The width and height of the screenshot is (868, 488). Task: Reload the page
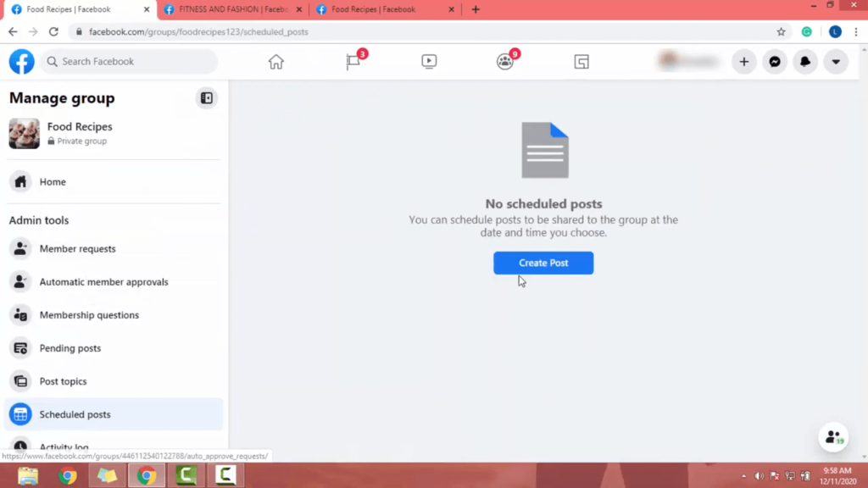click(53, 32)
